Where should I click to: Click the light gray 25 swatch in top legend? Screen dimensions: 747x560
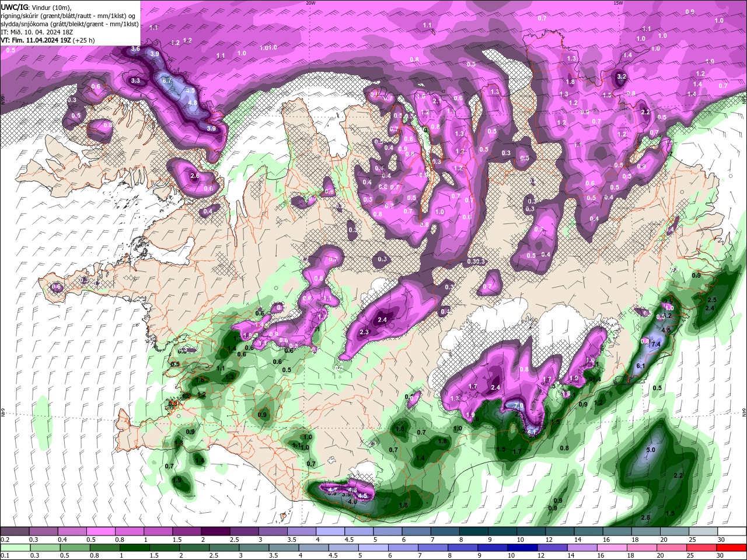[x=703, y=531]
